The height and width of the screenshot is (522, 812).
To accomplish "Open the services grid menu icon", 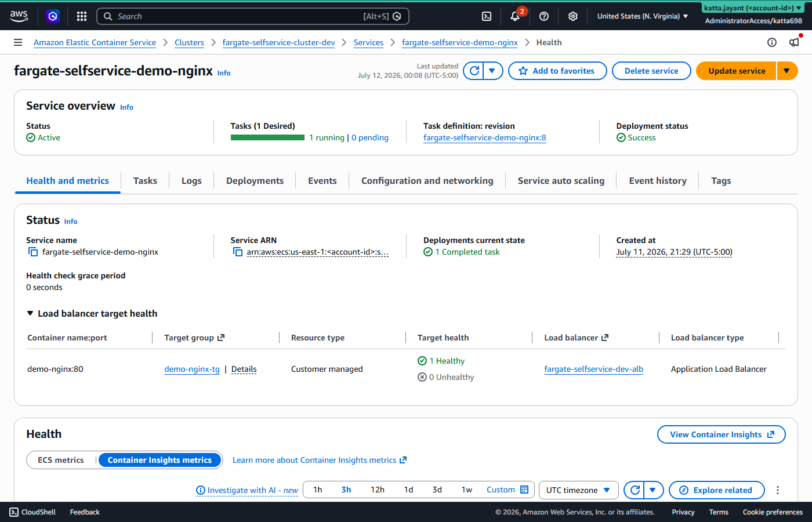I will 82,16.
